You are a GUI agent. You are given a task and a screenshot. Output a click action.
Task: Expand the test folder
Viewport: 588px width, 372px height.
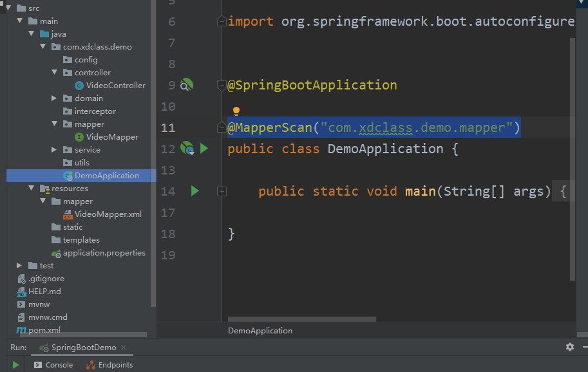tap(19, 265)
